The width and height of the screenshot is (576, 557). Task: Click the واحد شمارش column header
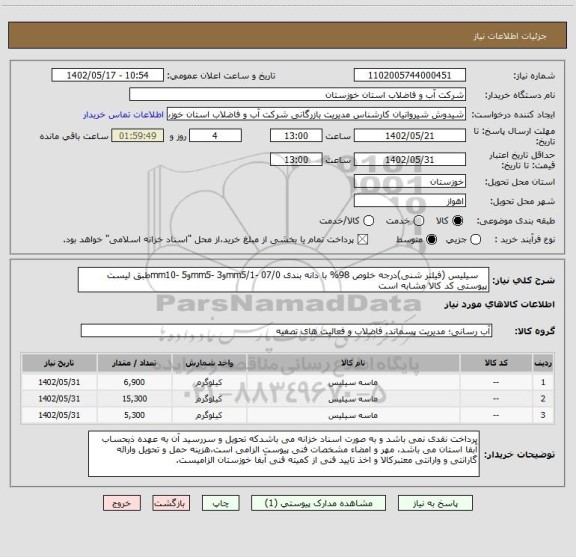pyautogui.click(x=209, y=363)
